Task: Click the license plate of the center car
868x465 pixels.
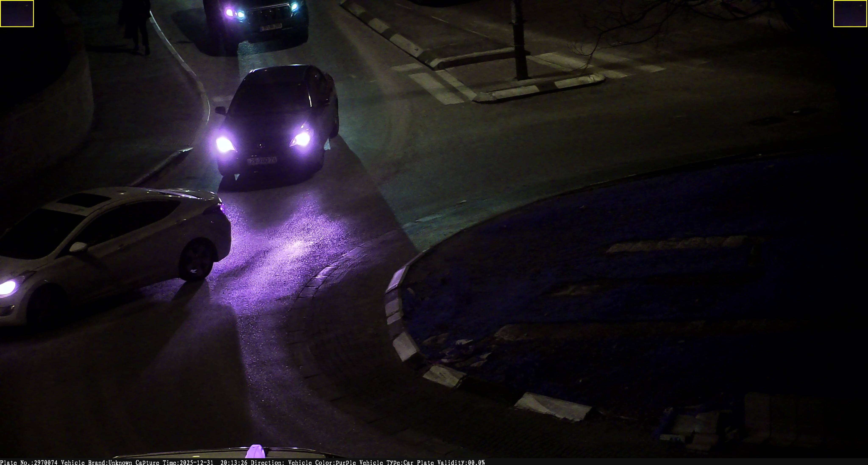Action: pos(262,161)
